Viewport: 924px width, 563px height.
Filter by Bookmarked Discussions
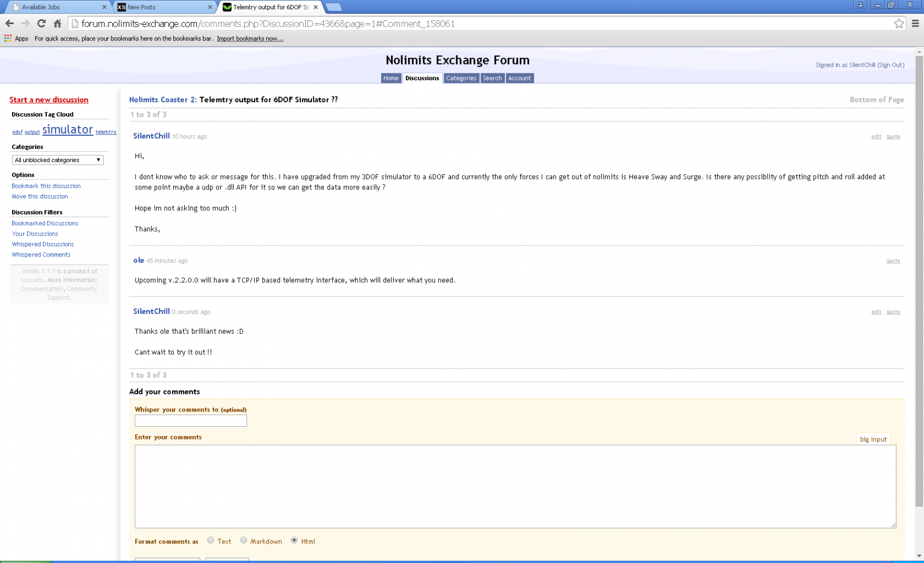(x=45, y=223)
